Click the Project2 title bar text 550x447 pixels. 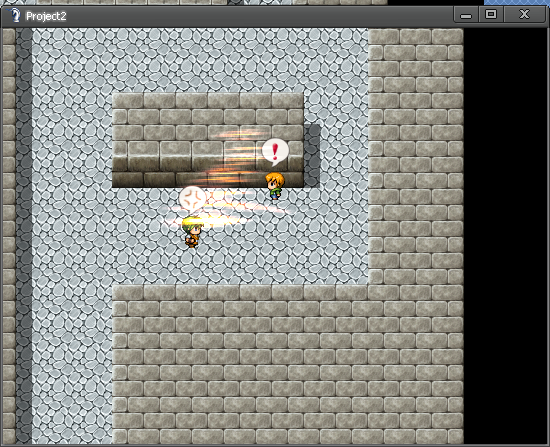coord(46,16)
